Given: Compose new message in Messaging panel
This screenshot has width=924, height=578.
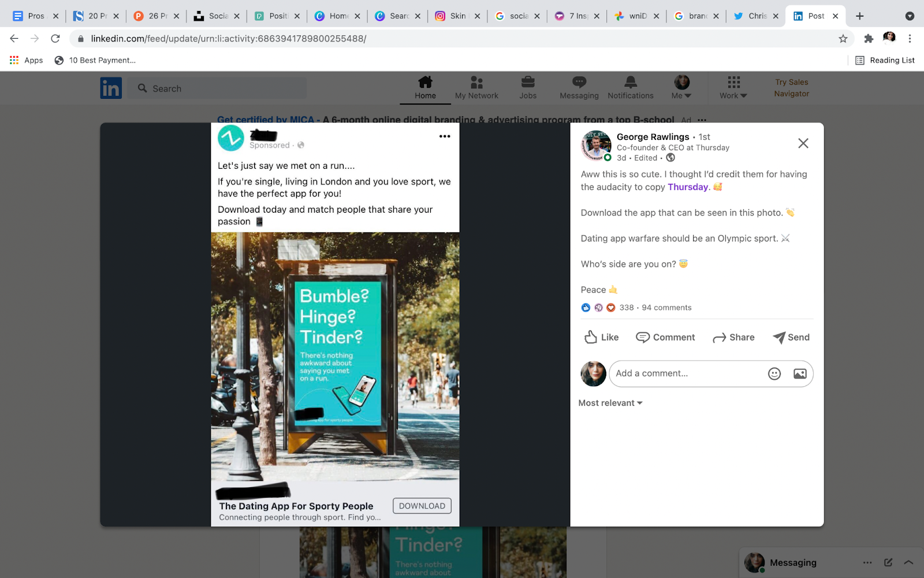Looking at the screenshot, I should coord(888,562).
